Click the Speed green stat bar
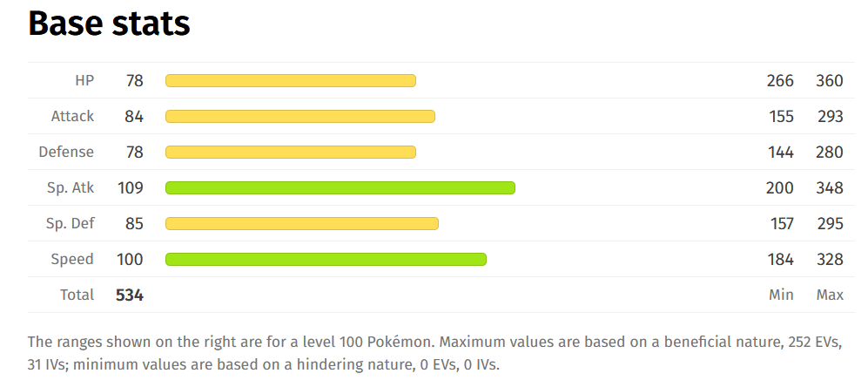 click(326, 259)
